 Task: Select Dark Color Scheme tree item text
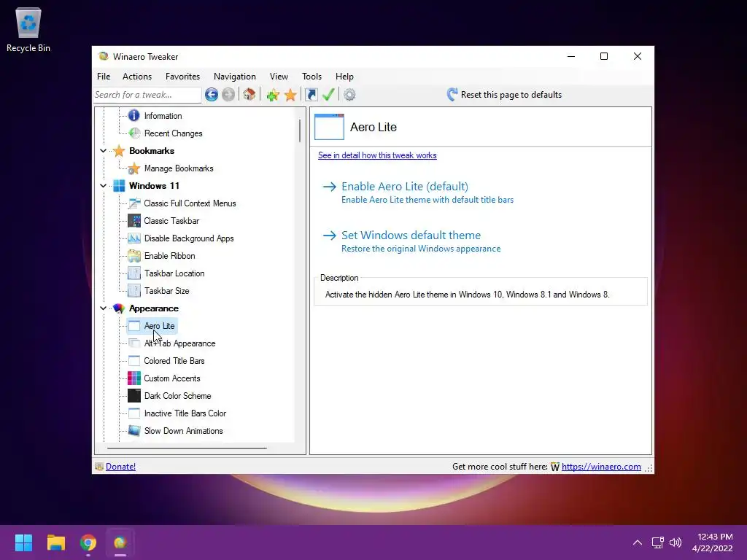[x=178, y=396]
